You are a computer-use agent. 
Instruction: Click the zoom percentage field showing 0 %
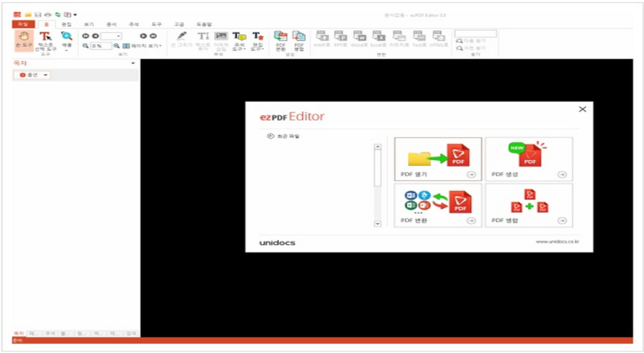point(101,46)
